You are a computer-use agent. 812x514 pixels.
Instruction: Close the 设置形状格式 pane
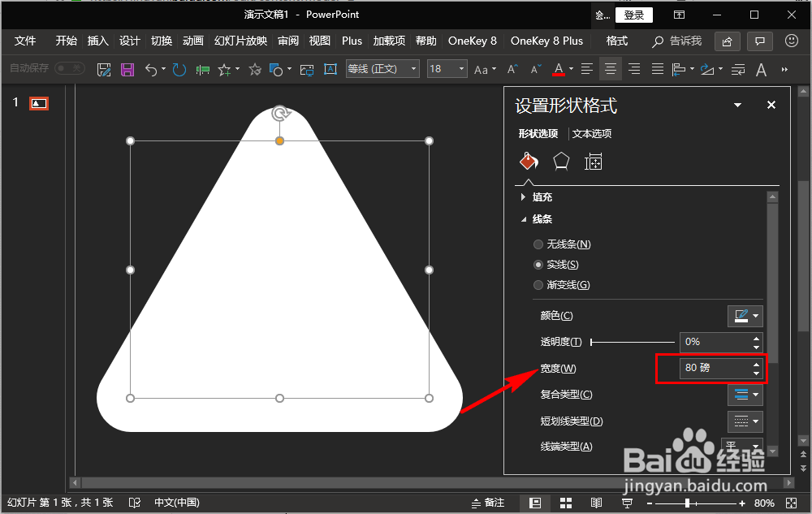[x=771, y=105]
